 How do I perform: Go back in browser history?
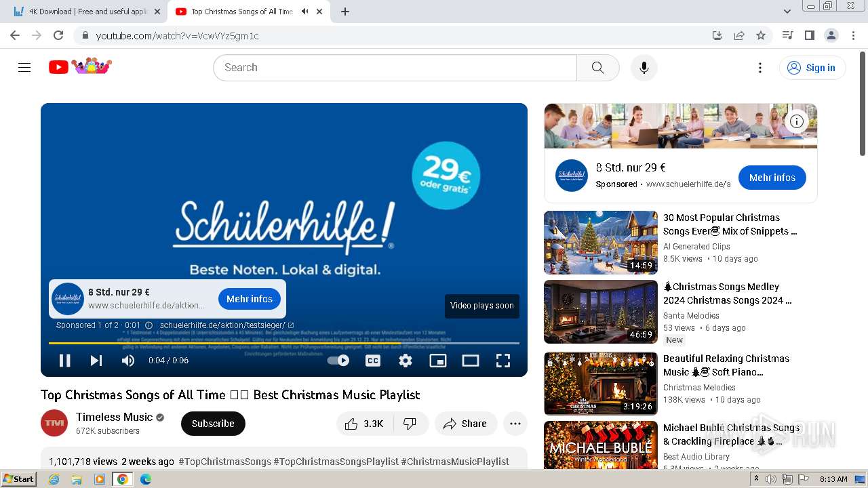(15, 35)
